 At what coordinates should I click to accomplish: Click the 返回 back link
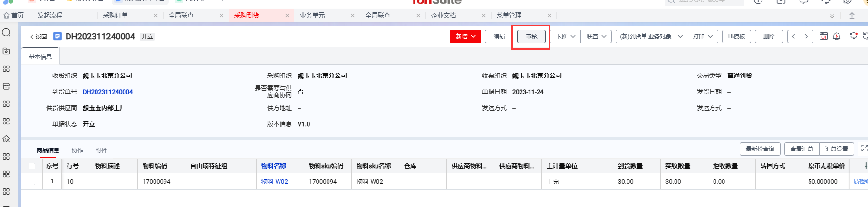point(39,37)
